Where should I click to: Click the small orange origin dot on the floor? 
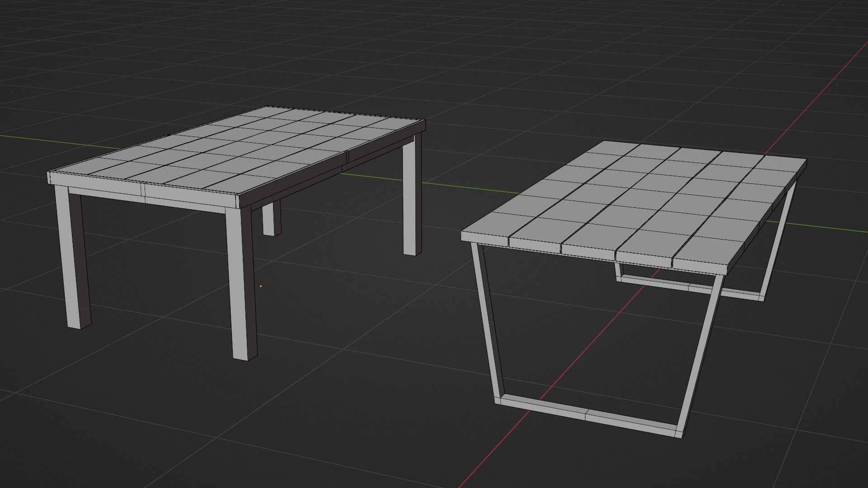point(261,286)
